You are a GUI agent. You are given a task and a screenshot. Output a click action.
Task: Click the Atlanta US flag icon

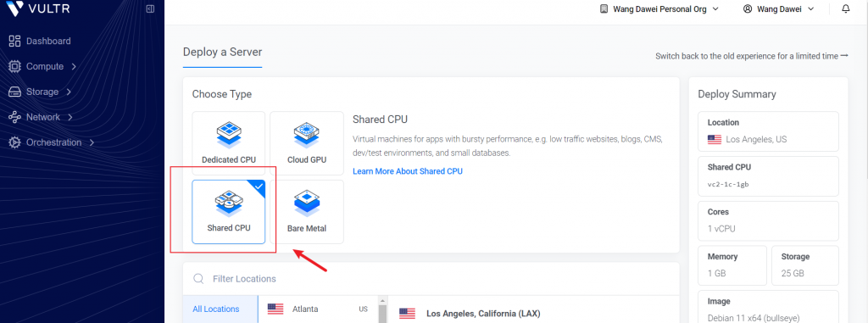click(275, 309)
